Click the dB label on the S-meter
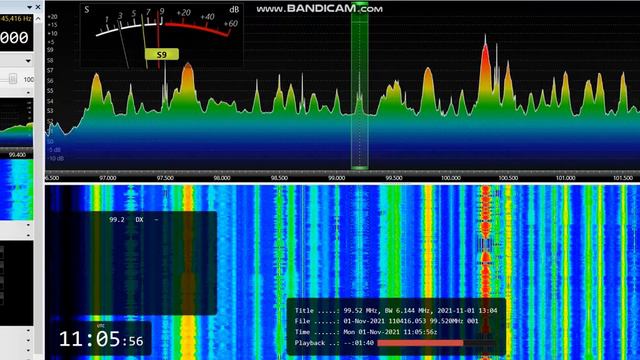 pyautogui.click(x=234, y=9)
